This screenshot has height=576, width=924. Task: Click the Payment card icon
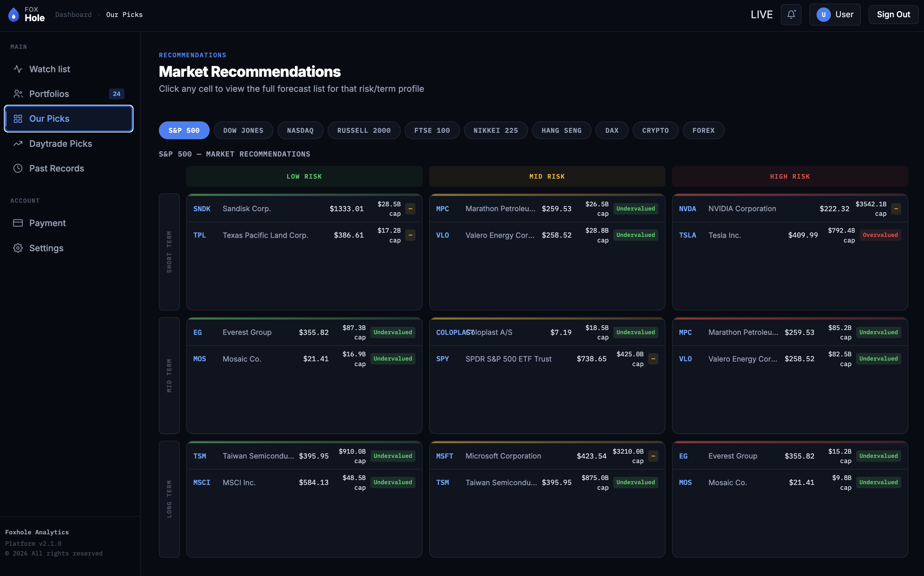coord(18,223)
